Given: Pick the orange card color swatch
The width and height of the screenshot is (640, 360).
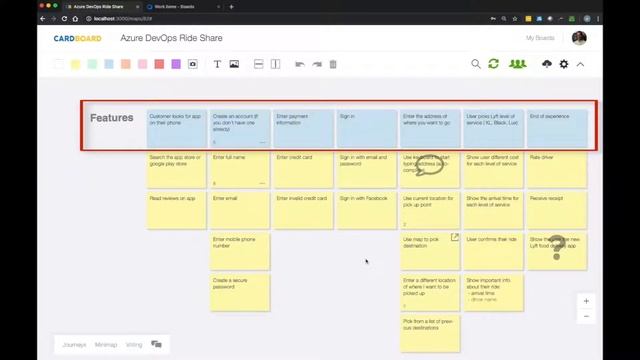Looking at the screenshot, I should click(126, 64).
